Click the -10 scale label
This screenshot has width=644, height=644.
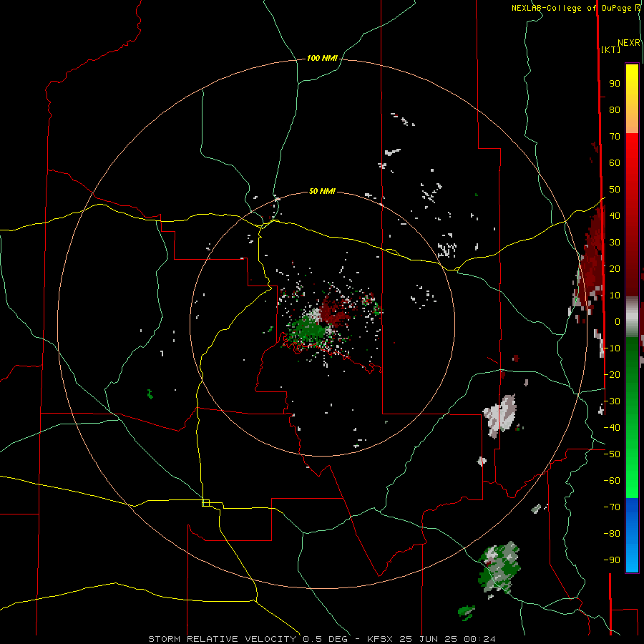(x=612, y=348)
